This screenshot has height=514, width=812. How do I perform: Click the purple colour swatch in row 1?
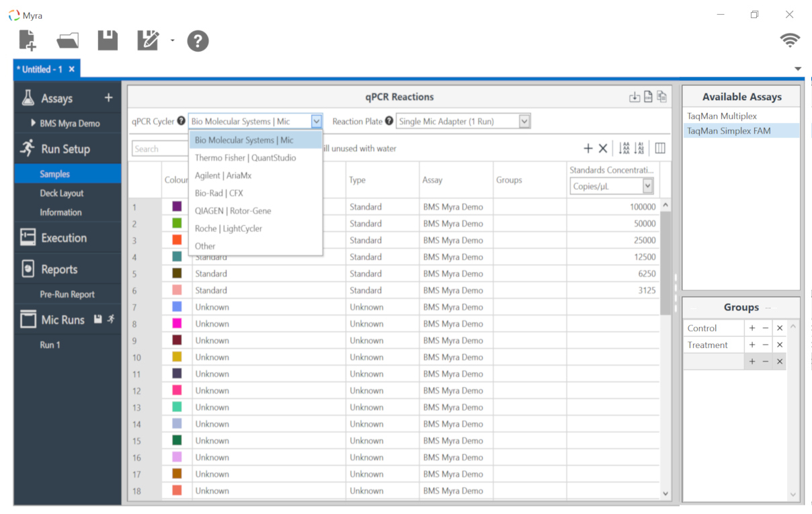point(177,207)
